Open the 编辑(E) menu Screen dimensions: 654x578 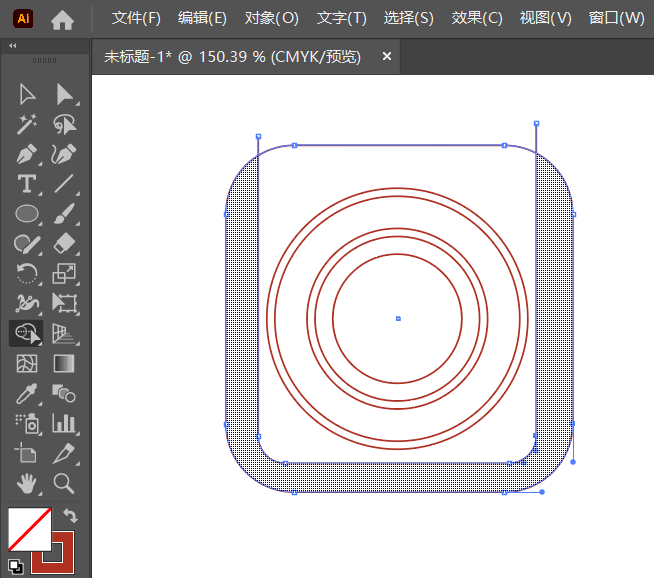click(202, 18)
